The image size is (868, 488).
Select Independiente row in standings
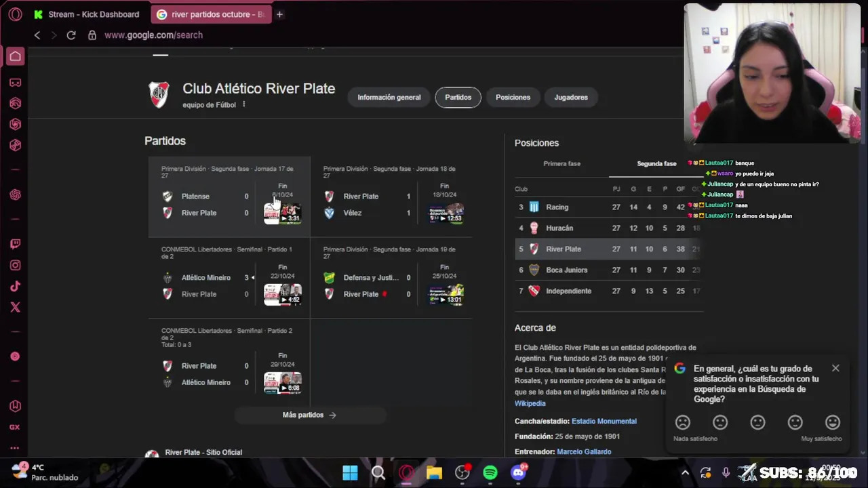click(x=608, y=291)
